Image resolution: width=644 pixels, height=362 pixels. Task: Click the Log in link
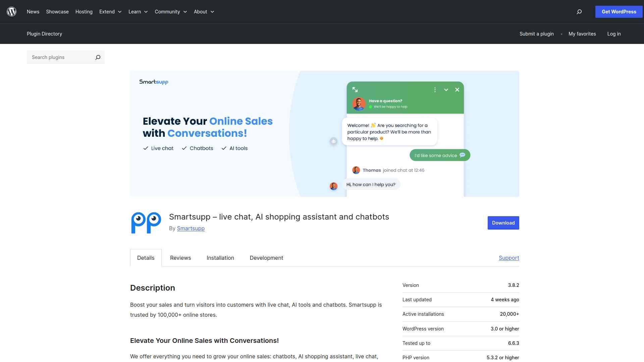point(614,34)
